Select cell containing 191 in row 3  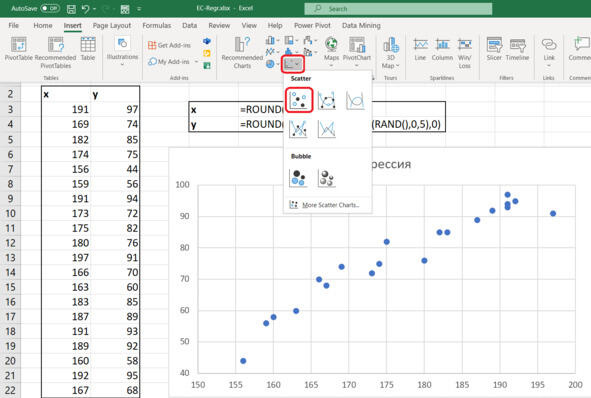coord(66,109)
